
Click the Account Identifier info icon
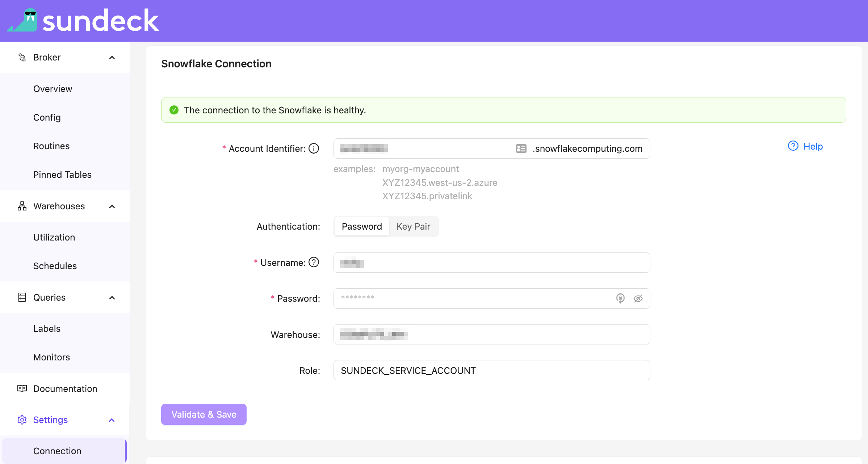[314, 149]
